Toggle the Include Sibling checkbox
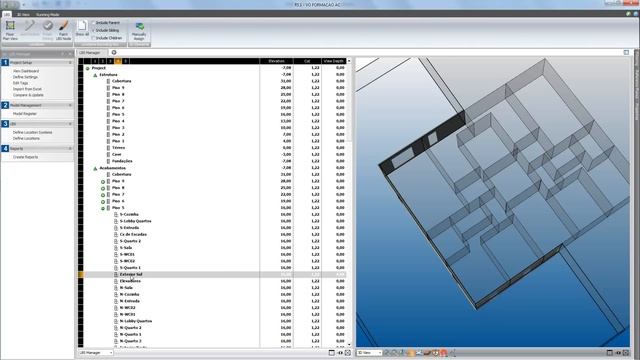Image resolution: width=640 pixels, height=360 pixels. 93,30
